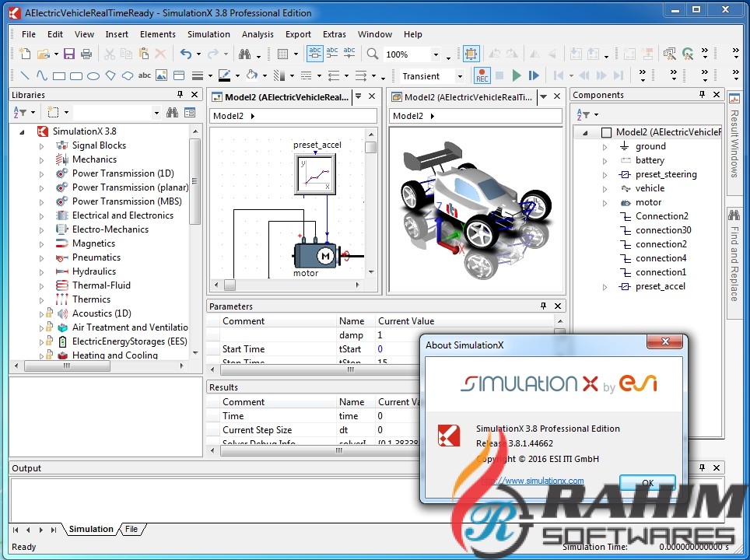750x560 pixels.
Task: Open the gradient shading swatch tool
Action: 279,75
